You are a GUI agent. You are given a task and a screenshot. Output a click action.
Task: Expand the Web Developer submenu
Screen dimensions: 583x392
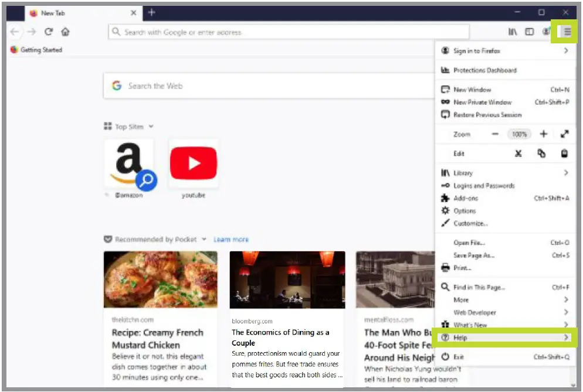point(505,312)
